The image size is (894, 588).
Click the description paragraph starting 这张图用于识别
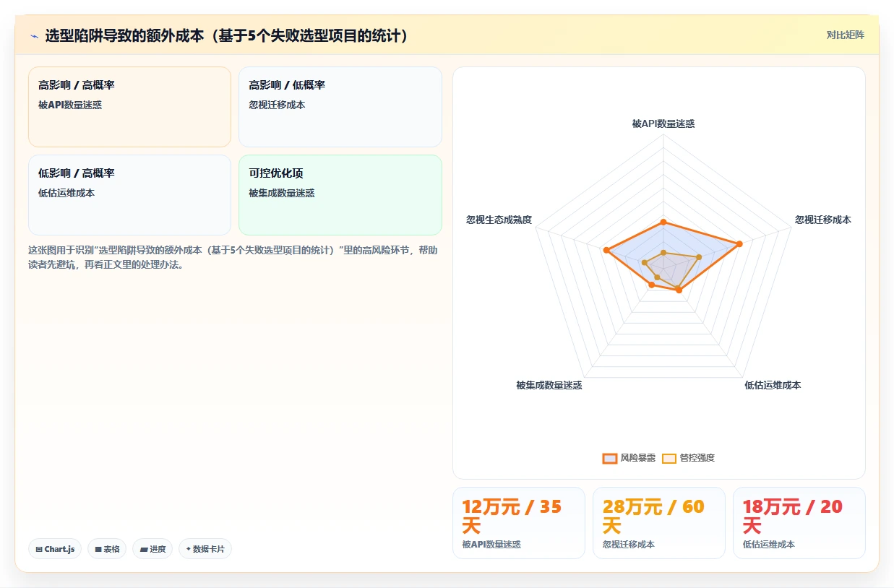pyautogui.click(x=232, y=257)
